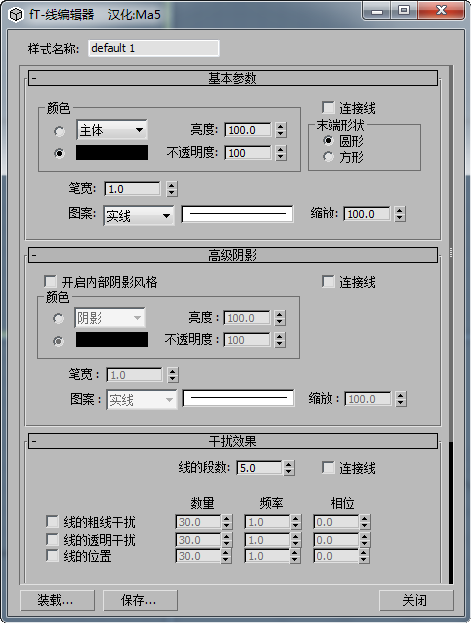Open the 图案 实线 dropdown in 基本参数

click(x=139, y=216)
